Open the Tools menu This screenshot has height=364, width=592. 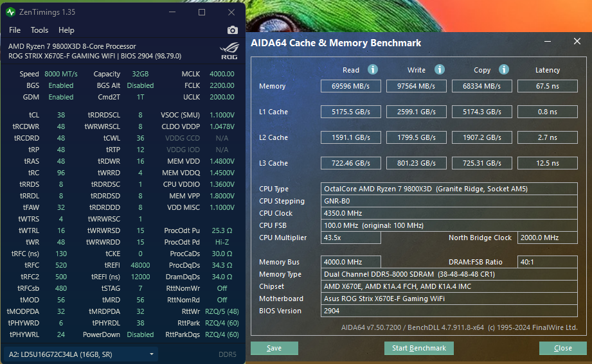39,30
